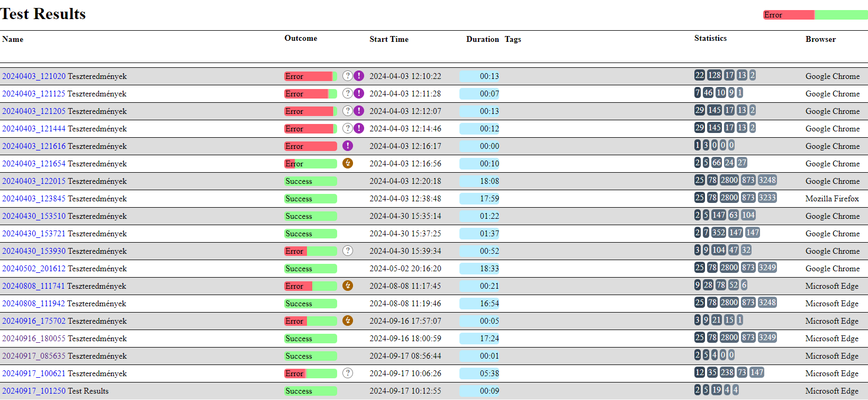The image size is (868, 400).
Task: Click the purple exclamation icon for run 20240403_121205
Action: coord(359,111)
